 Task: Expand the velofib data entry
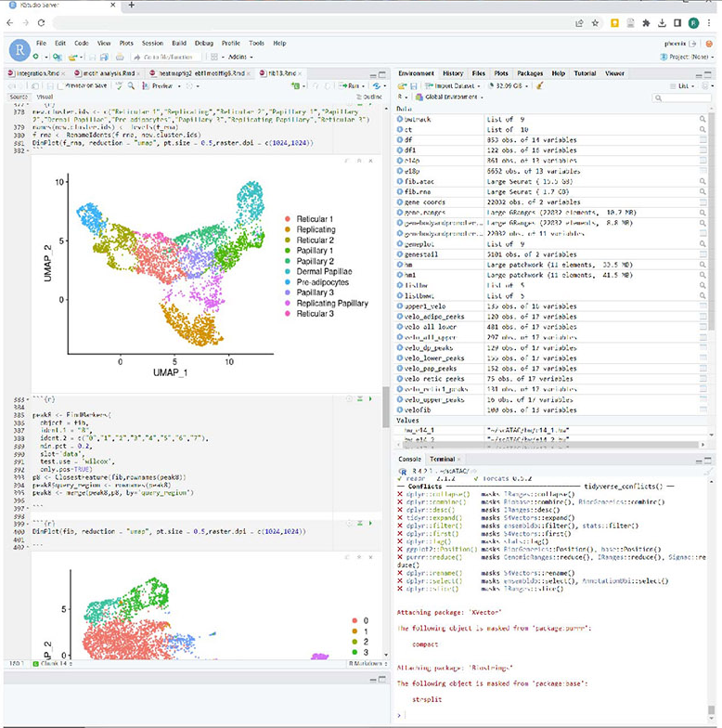(x=399, y=409)
